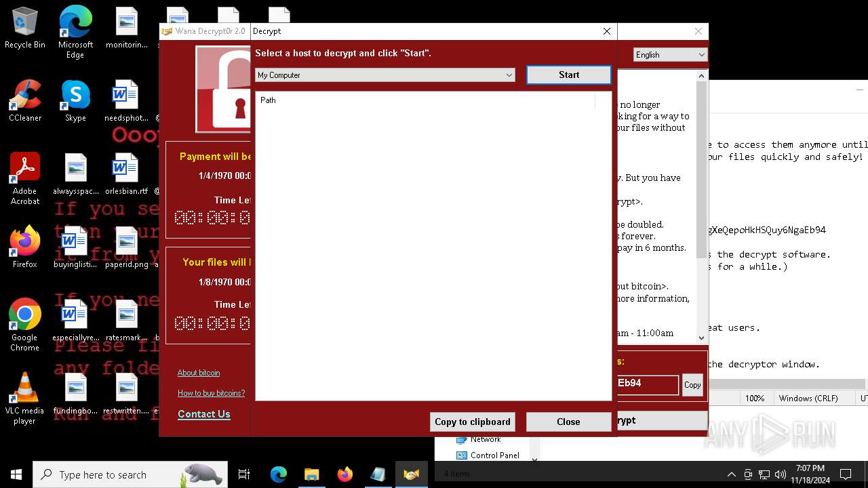Close the Decrypt dialog with X
868x488 pixels.
607,31
